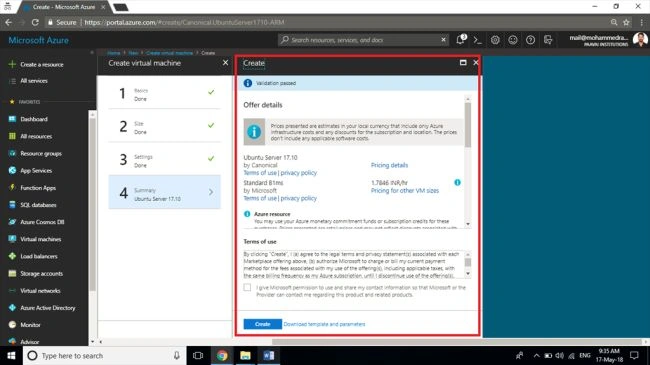
Task: Open Advisor in sidebar
Action: pos(29,342)
